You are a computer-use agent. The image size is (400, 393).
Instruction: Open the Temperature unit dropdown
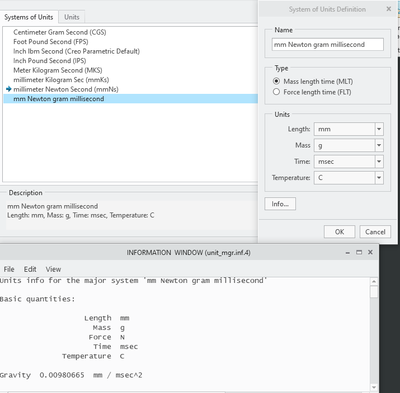(379, 178)
